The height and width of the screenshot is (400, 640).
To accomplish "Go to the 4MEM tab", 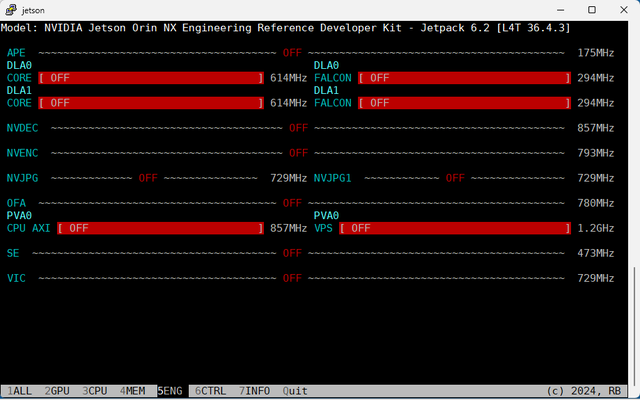I will coord(133,391).
